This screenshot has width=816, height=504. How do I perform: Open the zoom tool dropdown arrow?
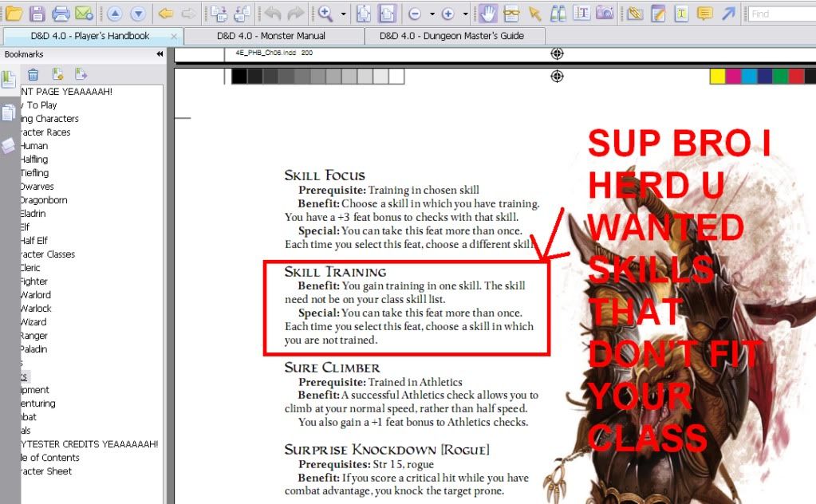click(343, 14)
